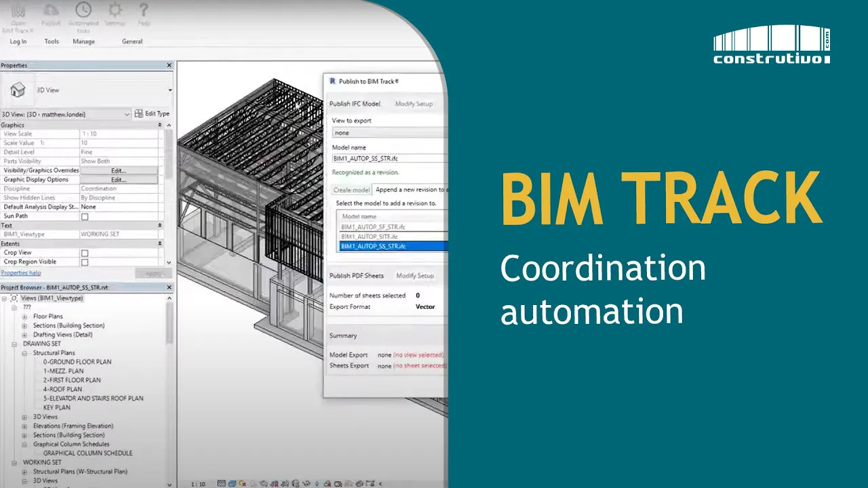Viewport: 868px width, 488px height.
Task: Open the View to export dropdown
Action: pyautogui.click(x=389, y=133)
